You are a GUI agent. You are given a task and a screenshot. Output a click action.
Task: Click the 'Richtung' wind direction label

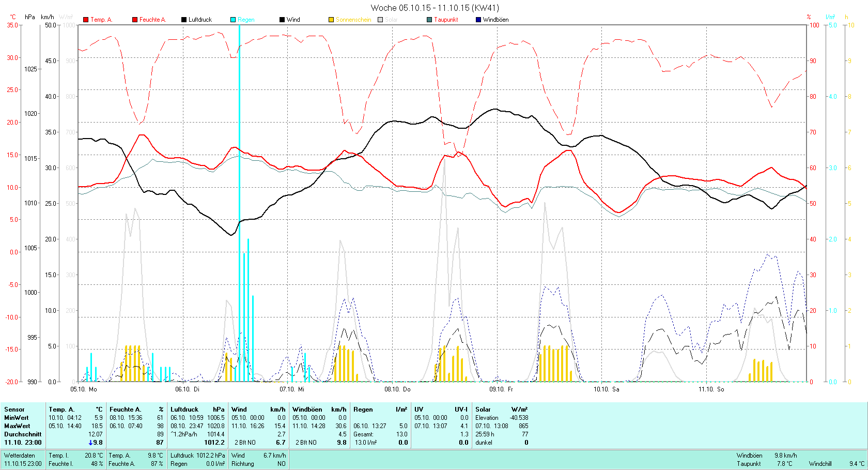tap(242, 463)
